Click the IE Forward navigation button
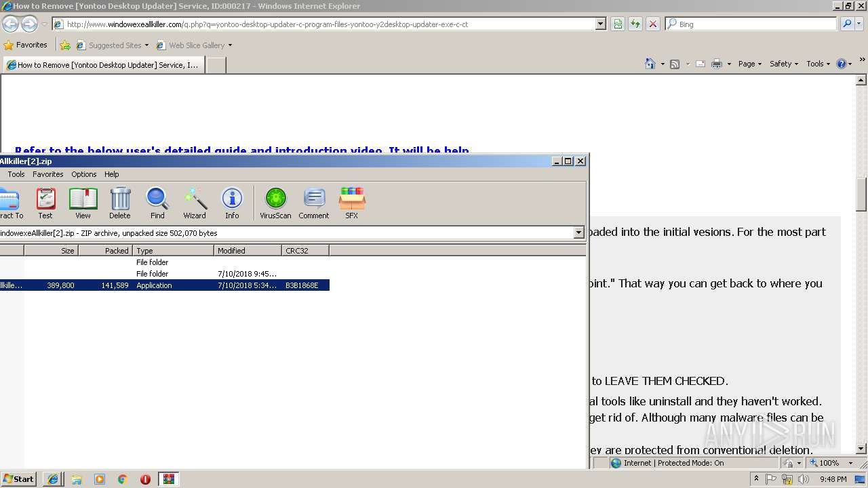 (29, 24)
